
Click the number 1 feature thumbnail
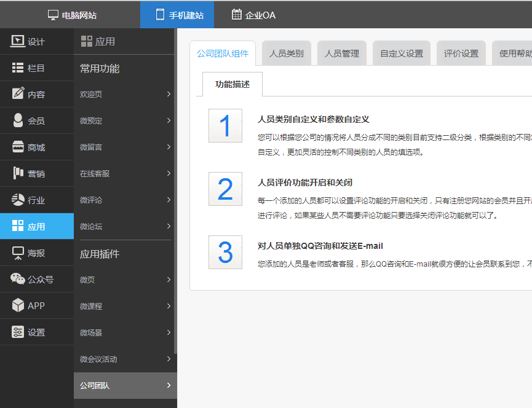[225, 126]
